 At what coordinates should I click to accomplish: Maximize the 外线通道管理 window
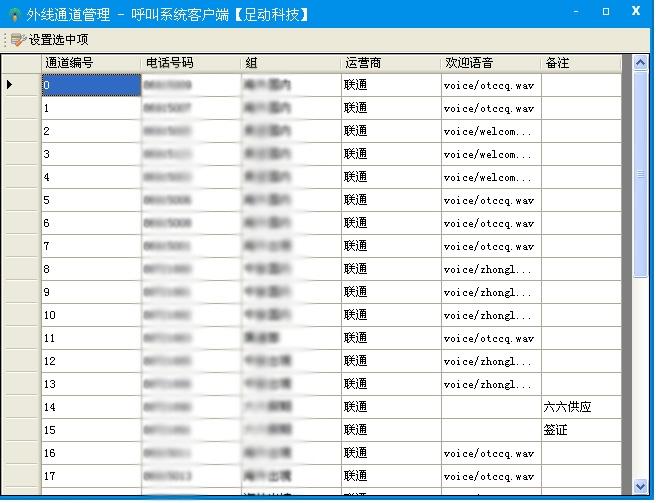coord(606,11)
